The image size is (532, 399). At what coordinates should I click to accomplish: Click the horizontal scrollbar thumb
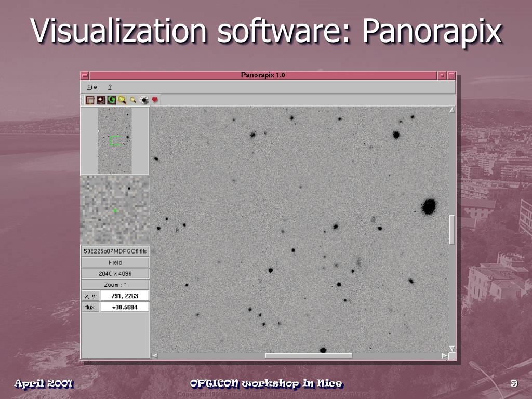click(309, 355)
